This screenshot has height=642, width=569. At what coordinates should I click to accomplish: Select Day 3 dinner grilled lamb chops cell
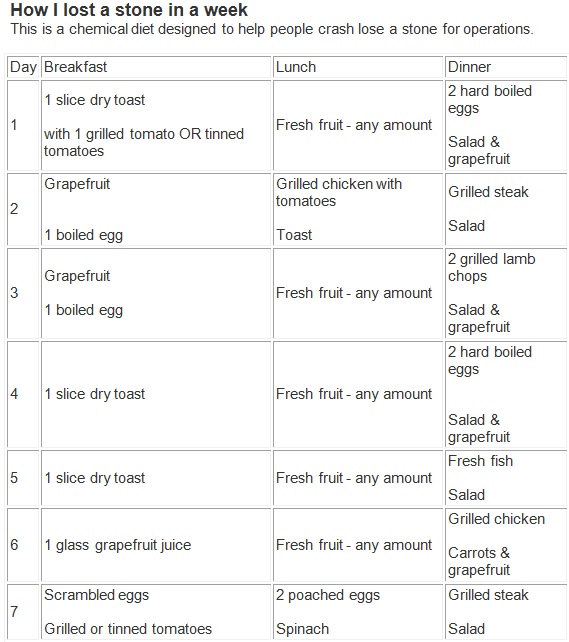pyautogui.click(x=506, y=293)
